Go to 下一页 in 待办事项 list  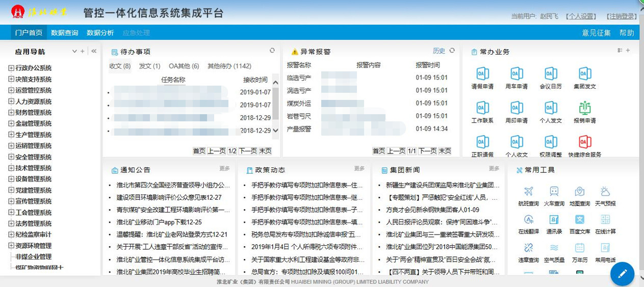(248, 151)
